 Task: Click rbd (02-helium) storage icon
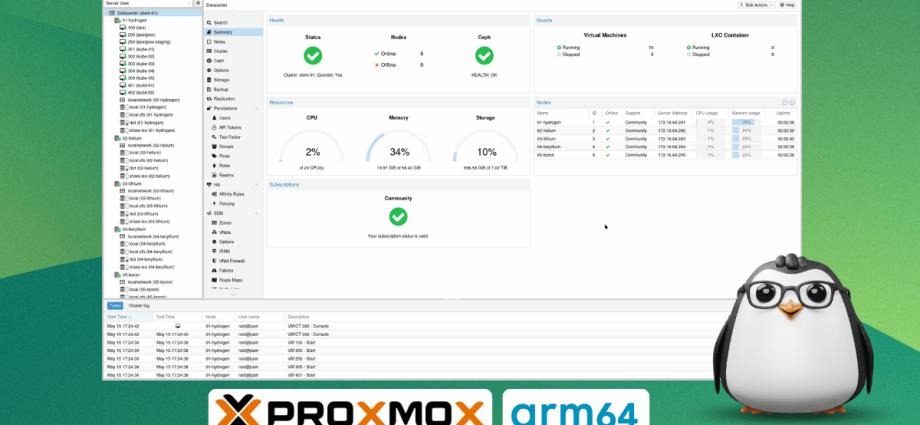tap(123, 168)
